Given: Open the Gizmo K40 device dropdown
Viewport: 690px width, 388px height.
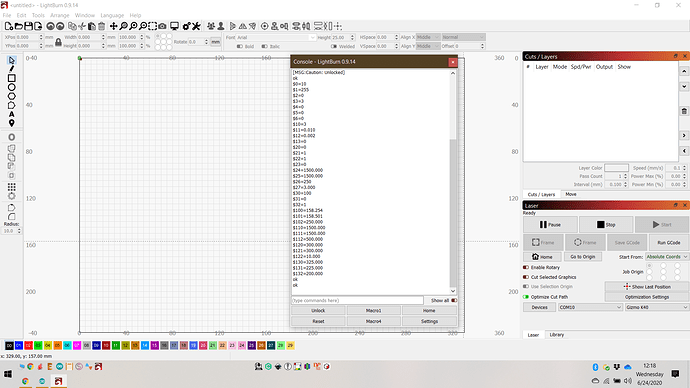Looking at the screenshot, I should click(657, 307).
